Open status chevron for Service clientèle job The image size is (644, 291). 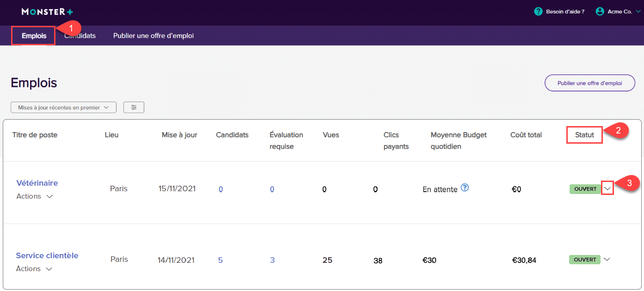pos(607,260)
